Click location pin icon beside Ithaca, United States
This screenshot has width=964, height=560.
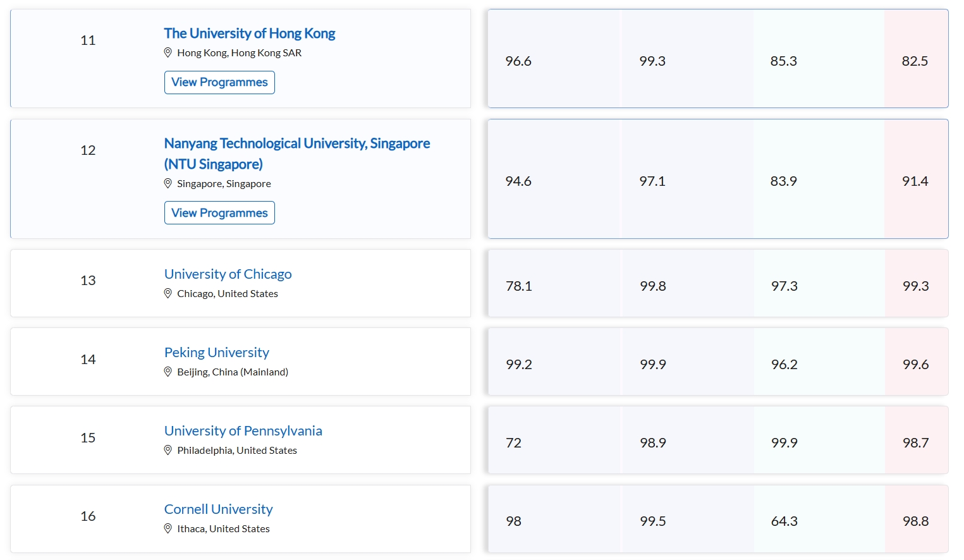coord(168,528)
